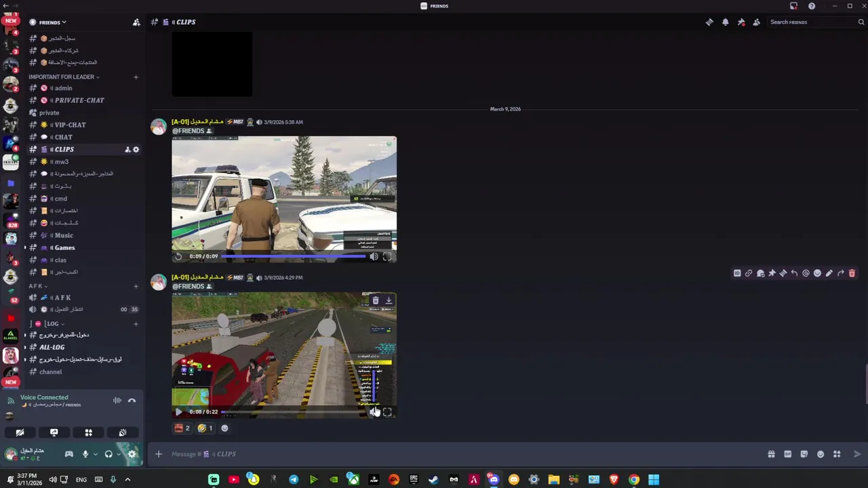Edit message with the pencil icon
The height and width of the screenshot is (488, 868).
pyautogui.click(x=829, y=273)
